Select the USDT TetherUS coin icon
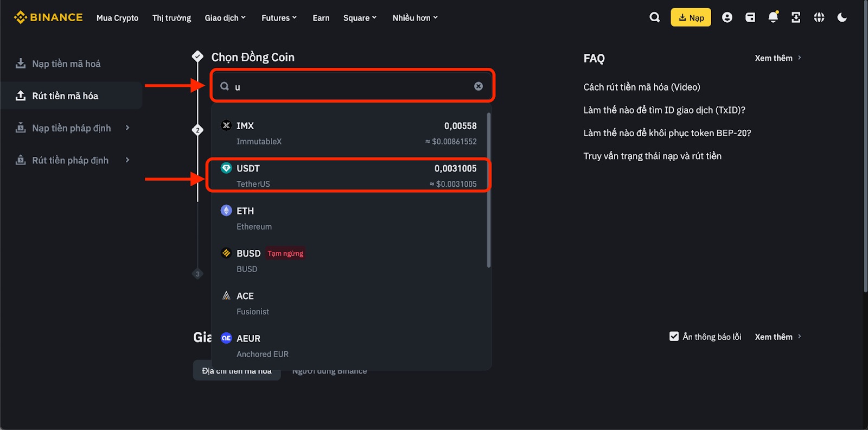 [226, 168]
